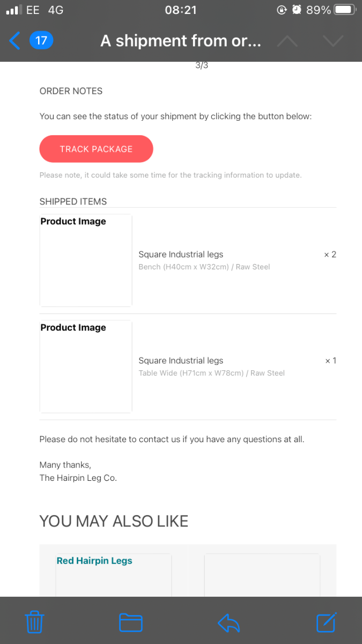Tap the EE 4G signal indicator
Screen dimensions: 362x644
pyautogui.click(x=34, y=10)
